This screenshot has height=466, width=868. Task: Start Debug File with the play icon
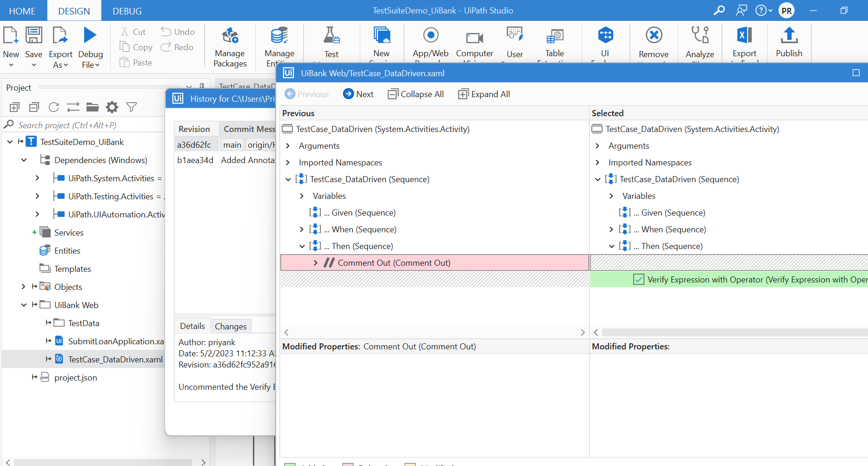pyautogui.click(x=90, y=35)
